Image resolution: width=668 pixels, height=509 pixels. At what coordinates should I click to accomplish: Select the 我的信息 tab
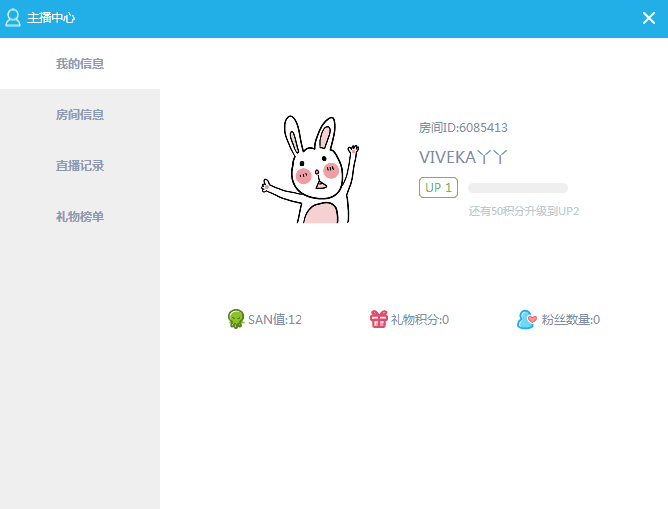(80, 63)
